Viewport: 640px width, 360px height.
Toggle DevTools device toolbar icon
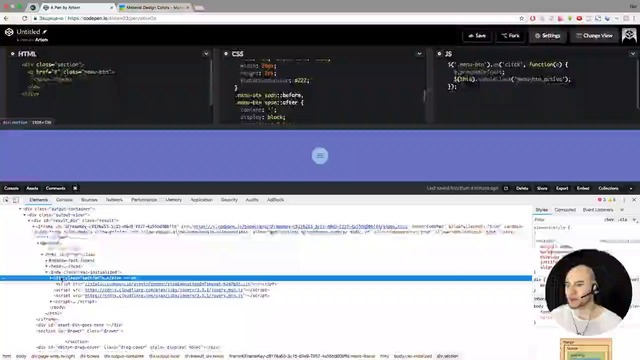click(16, 200)
